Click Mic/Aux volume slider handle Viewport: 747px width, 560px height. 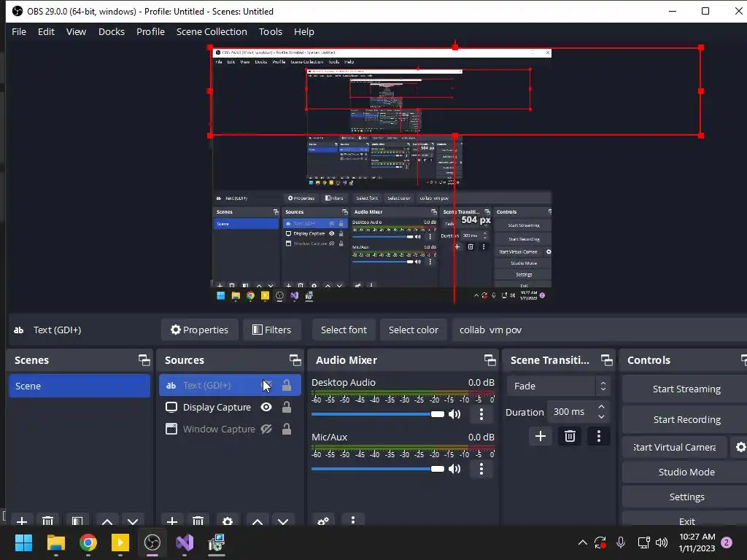coord(438,469)
